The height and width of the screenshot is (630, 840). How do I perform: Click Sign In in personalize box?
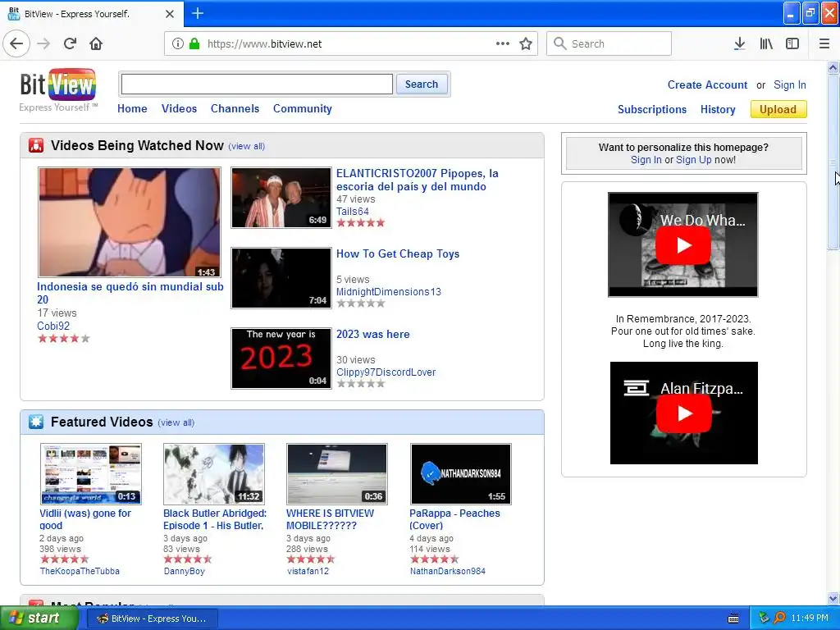coord(646,160)
